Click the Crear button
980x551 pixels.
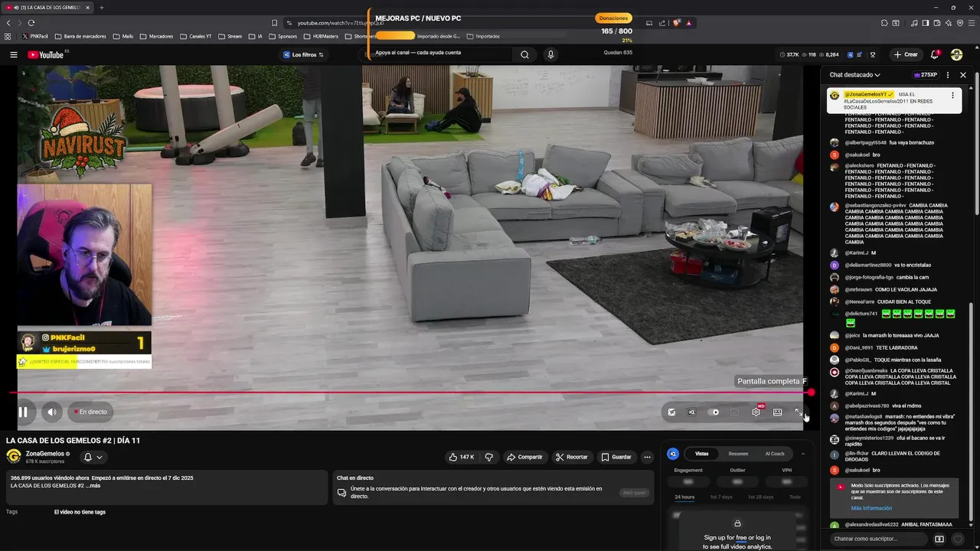coord(905,54)
